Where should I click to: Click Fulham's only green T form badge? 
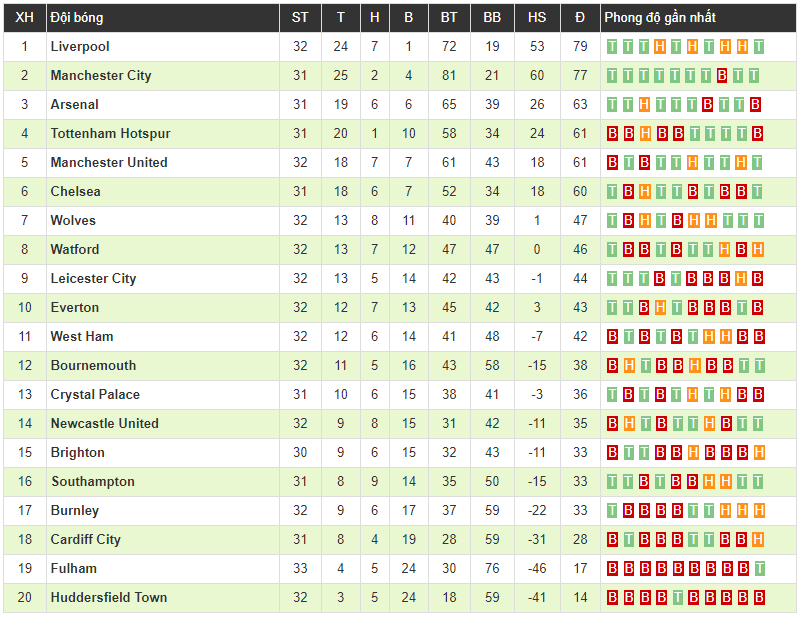(758, 569)
